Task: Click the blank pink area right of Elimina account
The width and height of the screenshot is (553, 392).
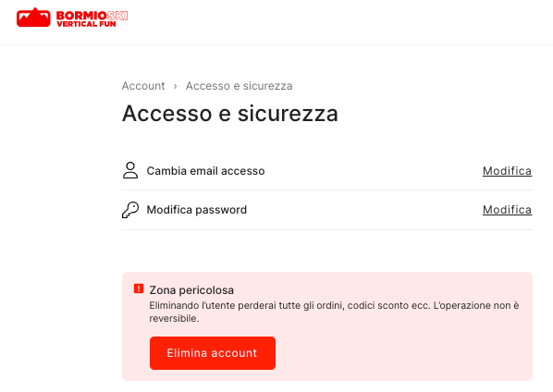Action: pos(402,353)
